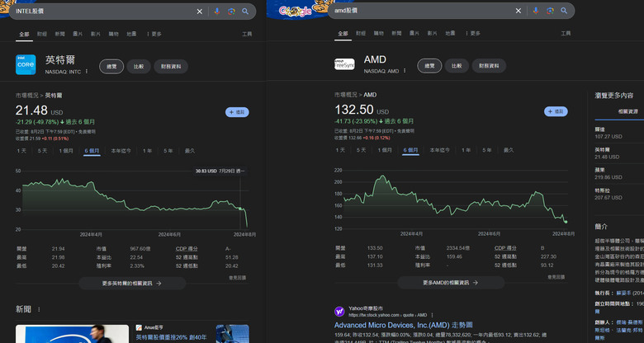The image size is (644, 343).
Task: Open 更多AMD的相關資訊 link
Action: (451, 283)
